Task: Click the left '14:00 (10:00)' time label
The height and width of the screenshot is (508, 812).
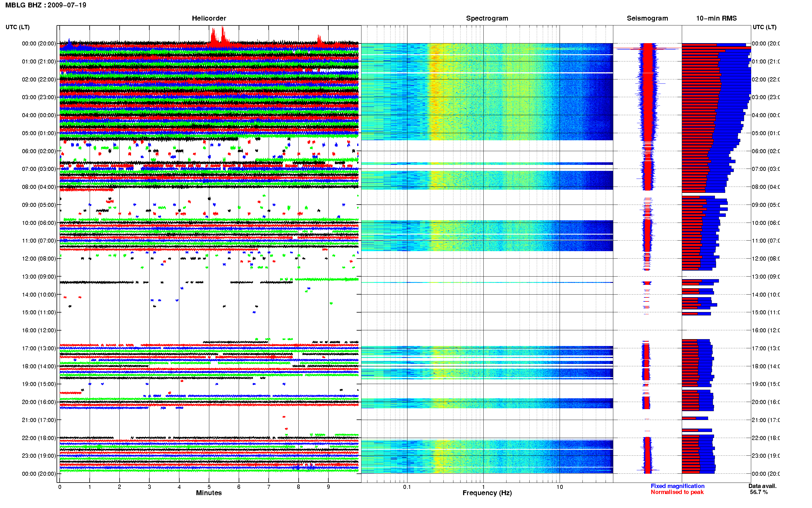Action: [x=39, y=295]
